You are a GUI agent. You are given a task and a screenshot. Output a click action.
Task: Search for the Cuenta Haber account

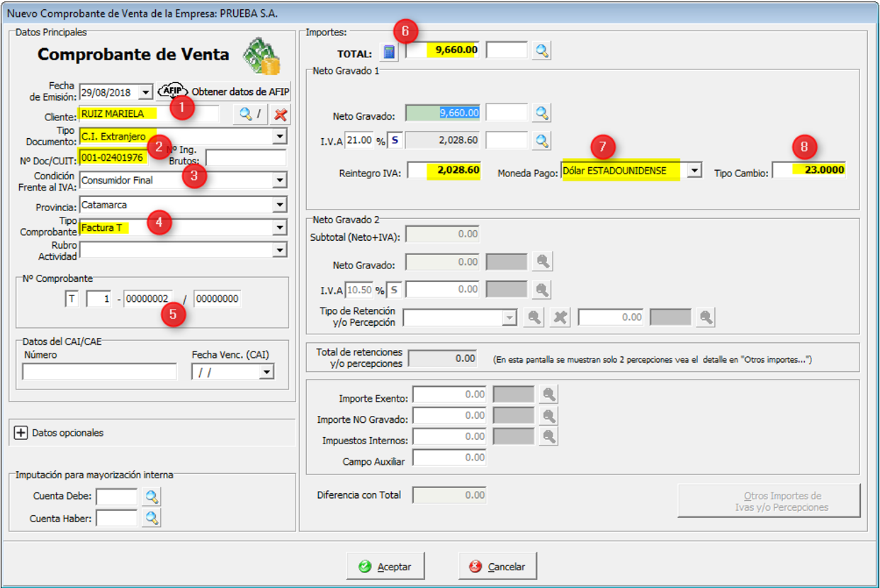pyautogui.click(x=151, y=519)
